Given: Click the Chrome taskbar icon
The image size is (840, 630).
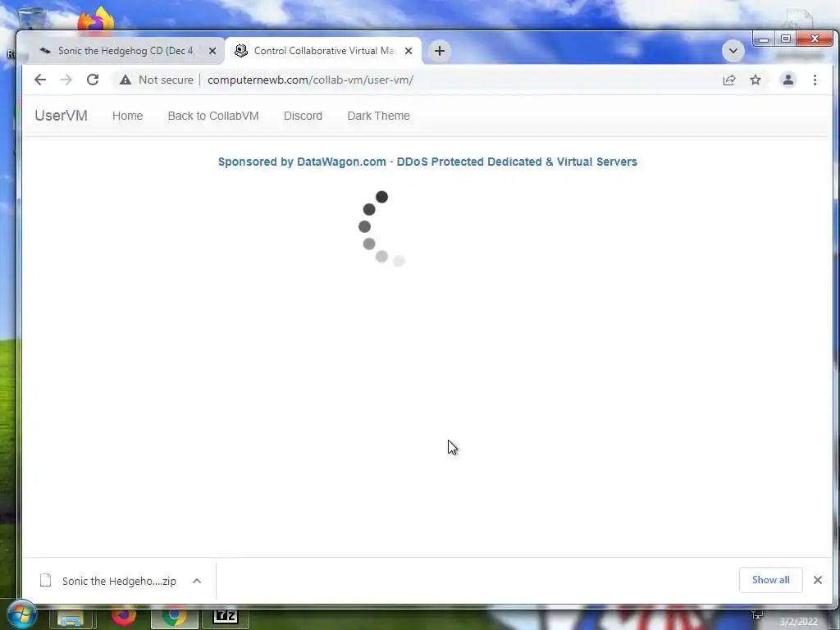Looking at the screenshot, I should [174, 616].
